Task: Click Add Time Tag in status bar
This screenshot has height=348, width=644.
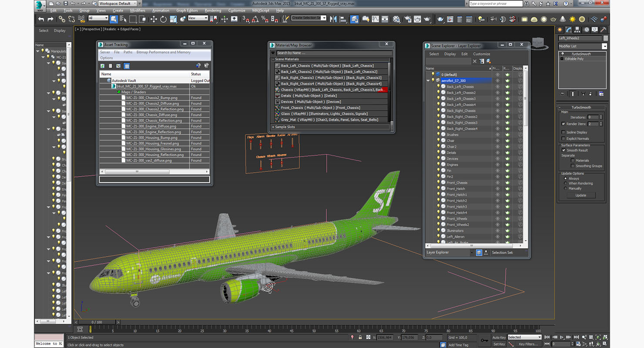Action: (x=458, y=345)
